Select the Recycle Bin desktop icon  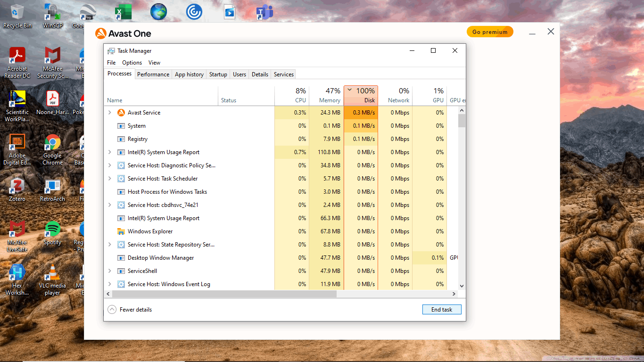(17, 16)
